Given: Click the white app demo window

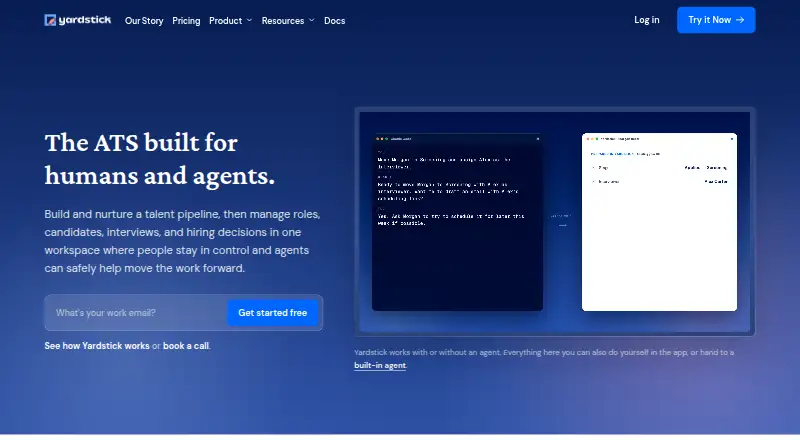Looking at the screenshot, I should tap(659, 222).
